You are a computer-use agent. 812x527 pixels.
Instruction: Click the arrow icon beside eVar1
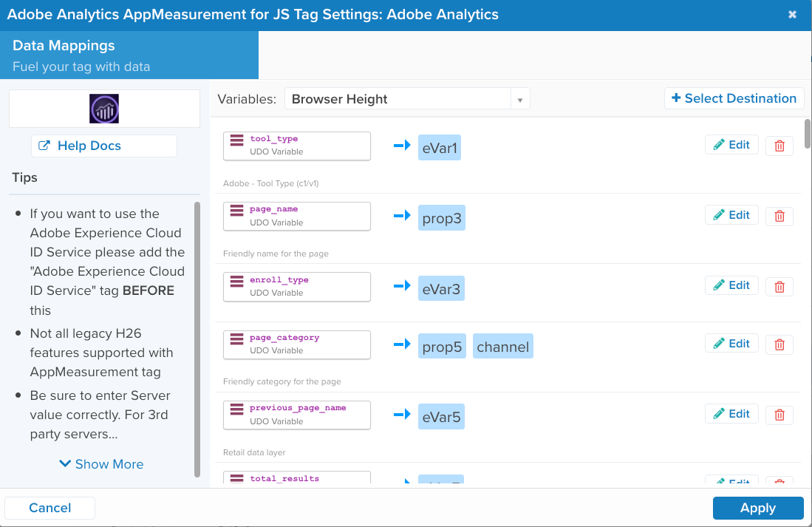pos(402,146)
